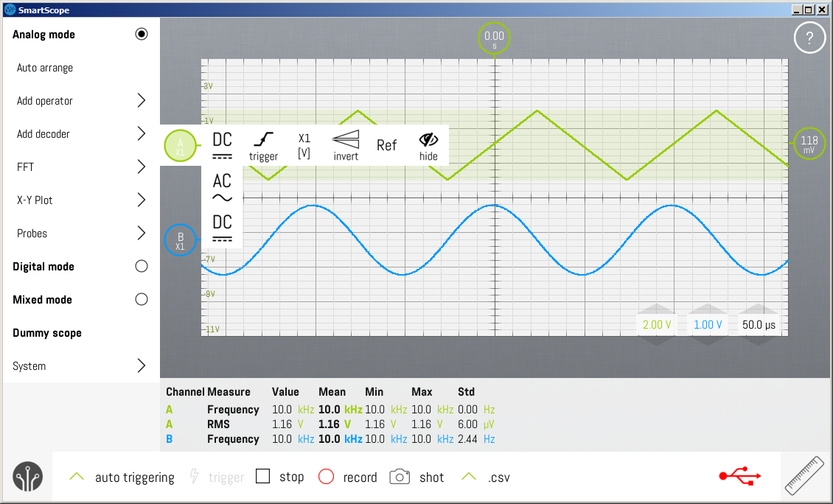The height and width of the screenshot is (504, 833).
Task: Select AC coupling option for channel A
Action: tap(222, 187)
